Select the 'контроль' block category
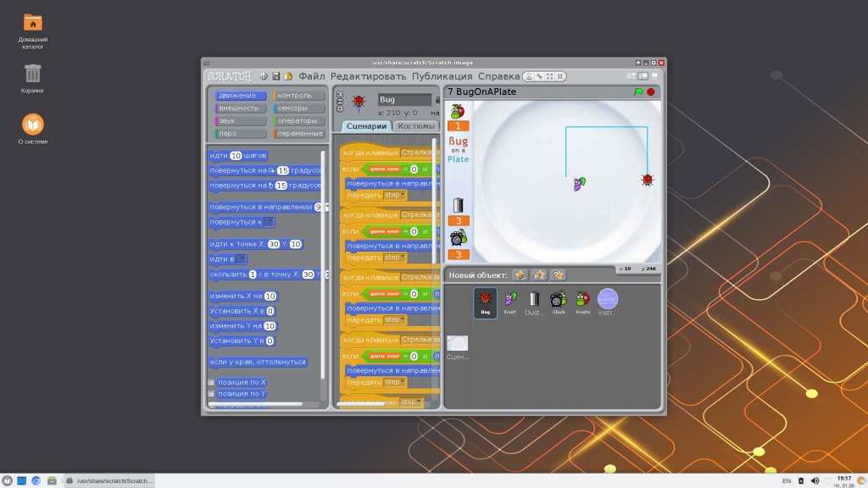The image size is (868, 488). pyautogui.click(x=299, y=96)
